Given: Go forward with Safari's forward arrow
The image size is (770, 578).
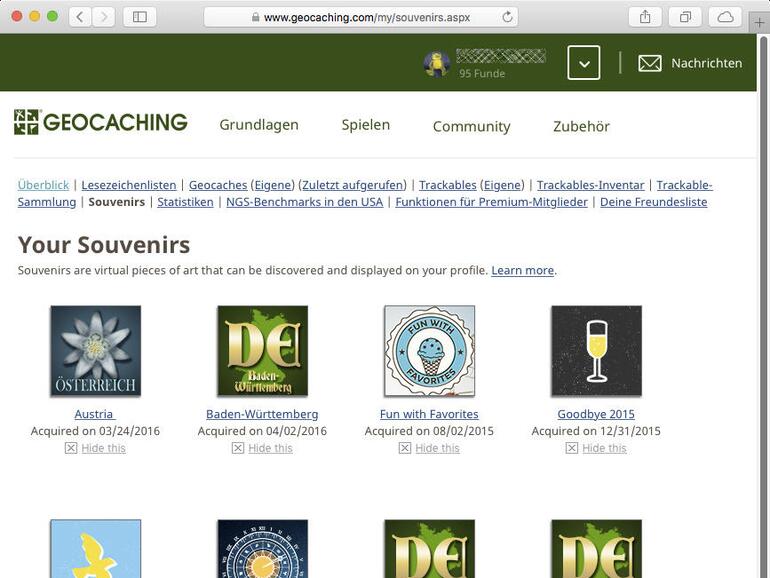Looking at the screenshot, I should (104, 17).
